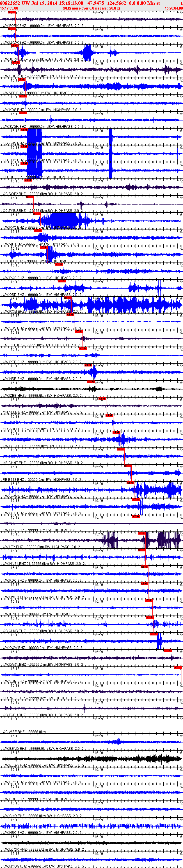Select the UW JORV EHZ station label

(x=43, y=60)
